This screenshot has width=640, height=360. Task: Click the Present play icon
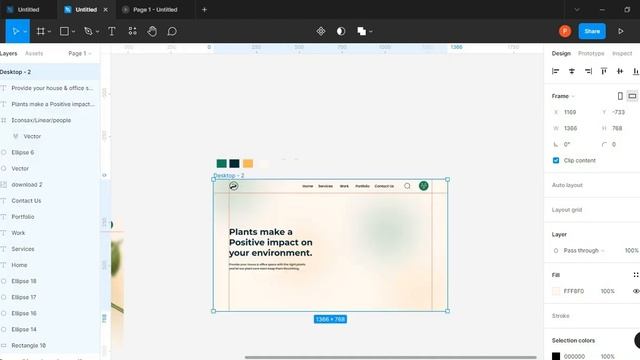tap(620, 31)
